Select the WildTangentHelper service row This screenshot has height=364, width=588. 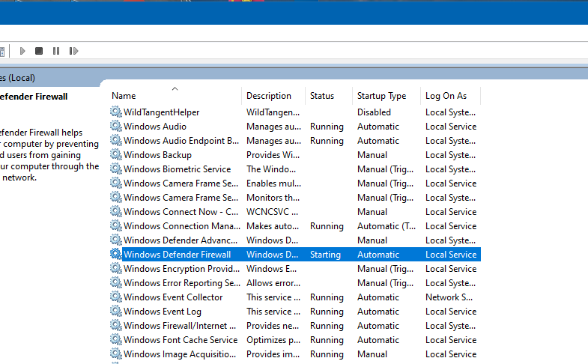point(295,112)
